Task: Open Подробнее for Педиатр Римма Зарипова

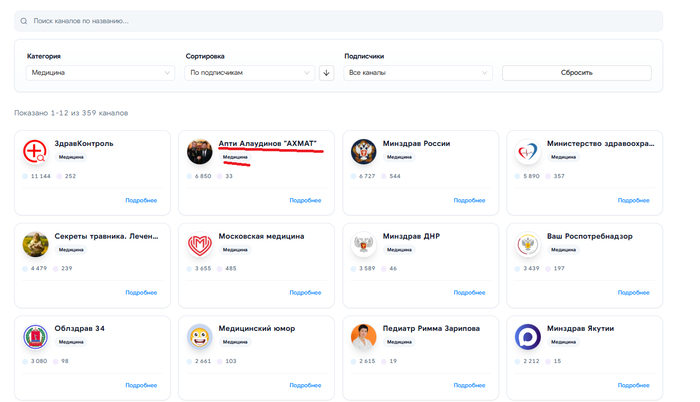Action: [469, 385]
